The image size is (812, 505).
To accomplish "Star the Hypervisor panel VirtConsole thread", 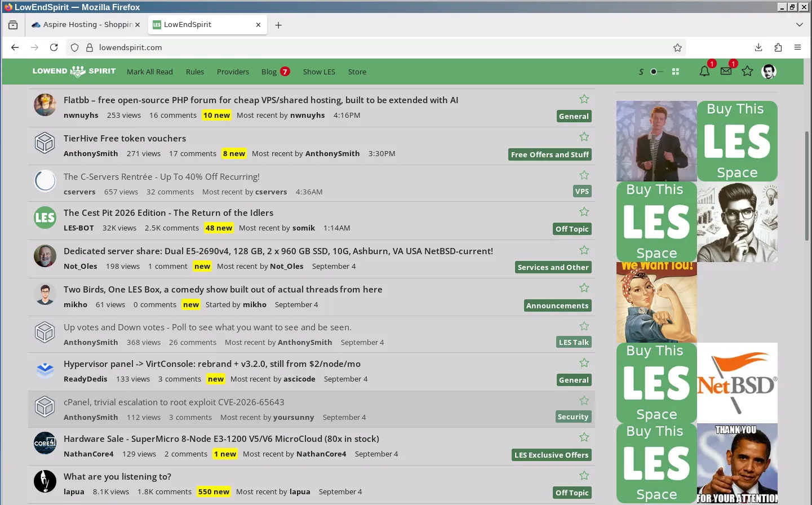I will [x=584, y=363].
